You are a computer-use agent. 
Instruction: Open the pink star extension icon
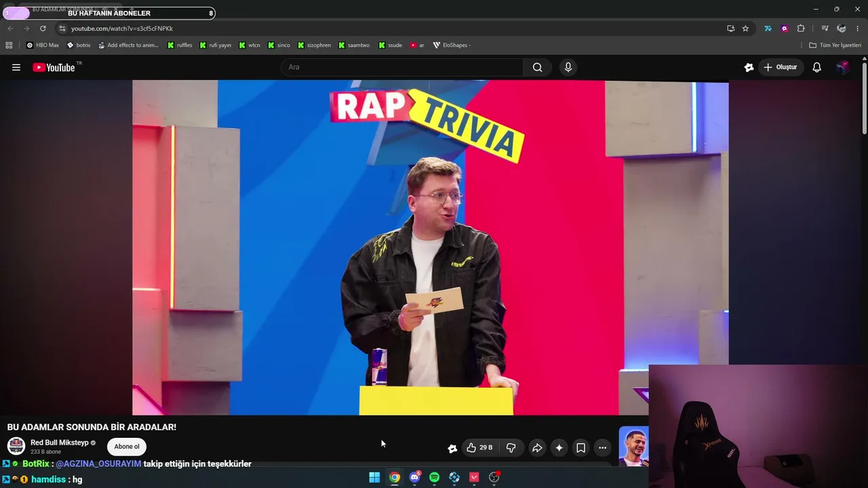[785, 28]
